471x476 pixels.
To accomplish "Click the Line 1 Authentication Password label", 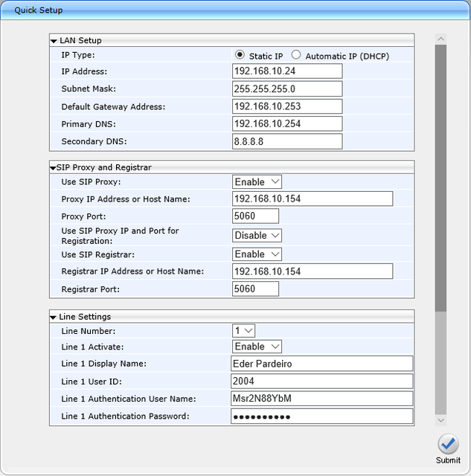I will pos(125,416).
